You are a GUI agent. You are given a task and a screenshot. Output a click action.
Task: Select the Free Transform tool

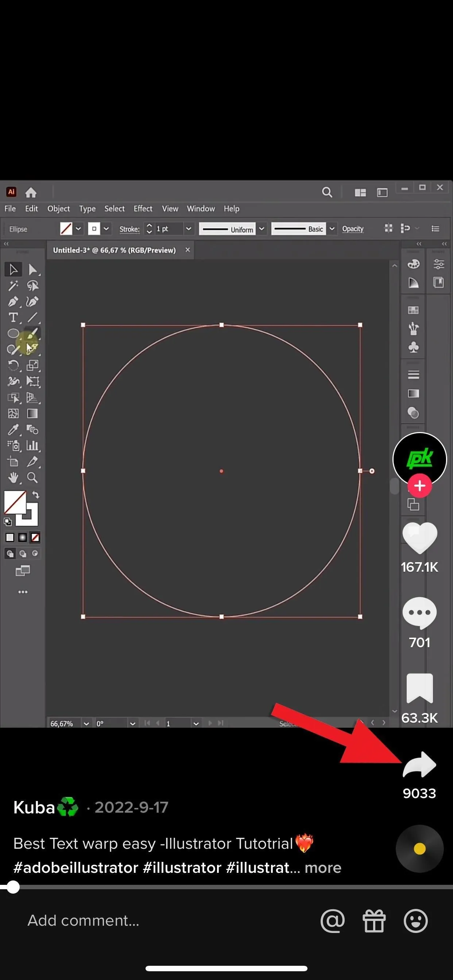point(33,382)
